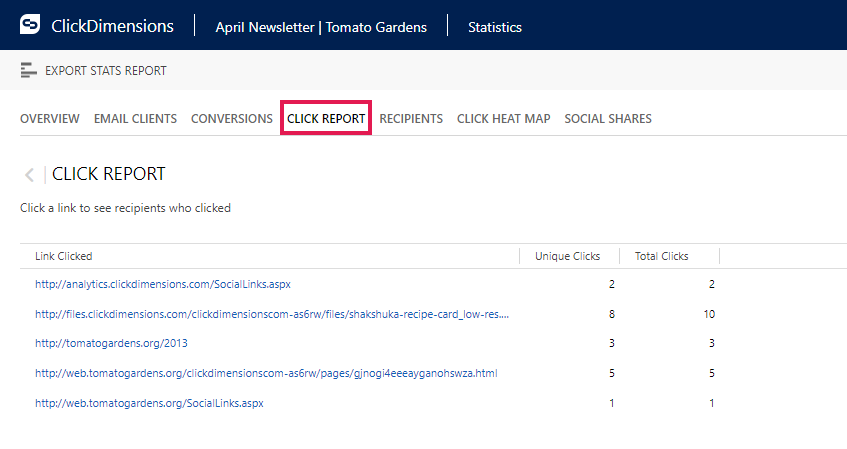847x449 pixels.
Task: Select the Click Report tab
Action: click(326, 119)
